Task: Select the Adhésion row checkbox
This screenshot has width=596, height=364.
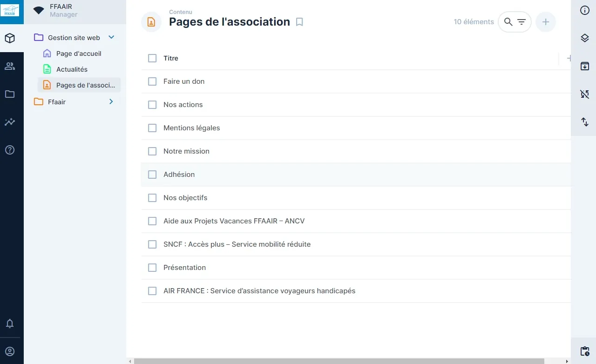Action: (152, 175)
